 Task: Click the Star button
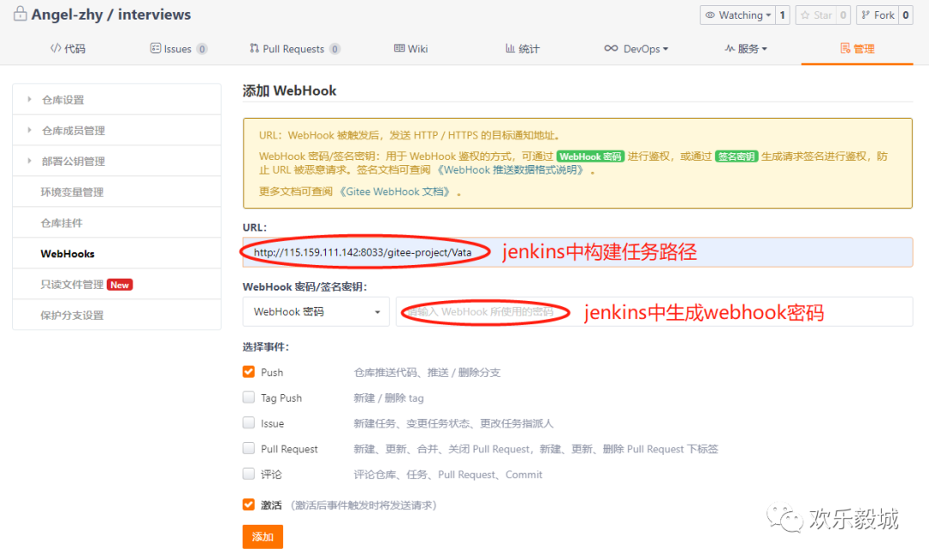[815, 15]
